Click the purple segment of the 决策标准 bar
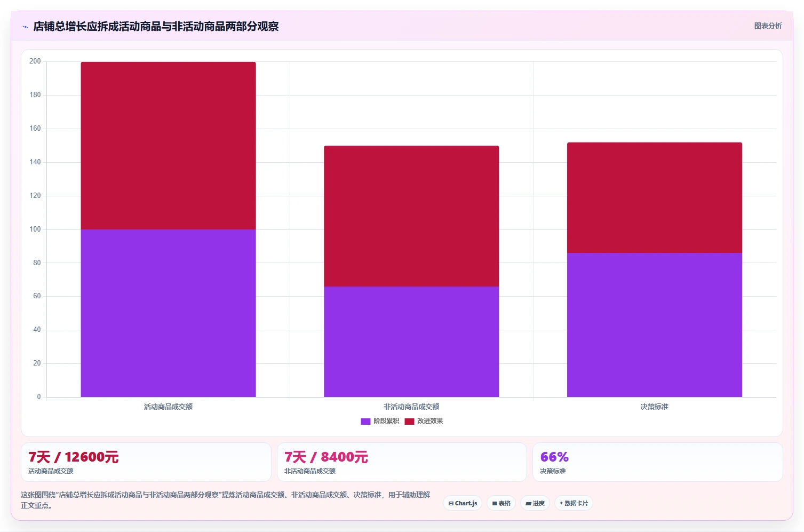Screen dimensions: 804x532 tap(655, 325)
